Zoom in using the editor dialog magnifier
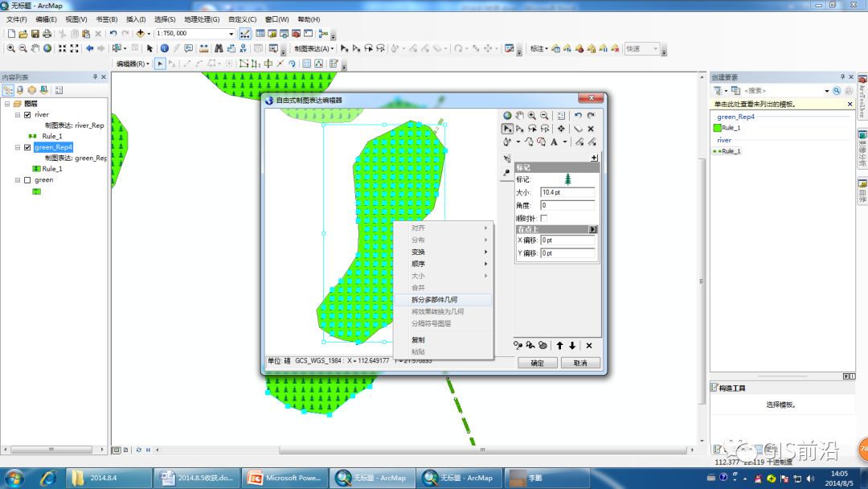 532,116
